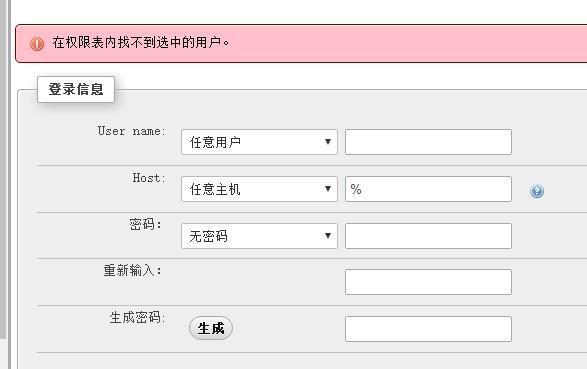Click the gray vertical bar on left edge
This screenshot has height=369, width=587.
(3, 168)
